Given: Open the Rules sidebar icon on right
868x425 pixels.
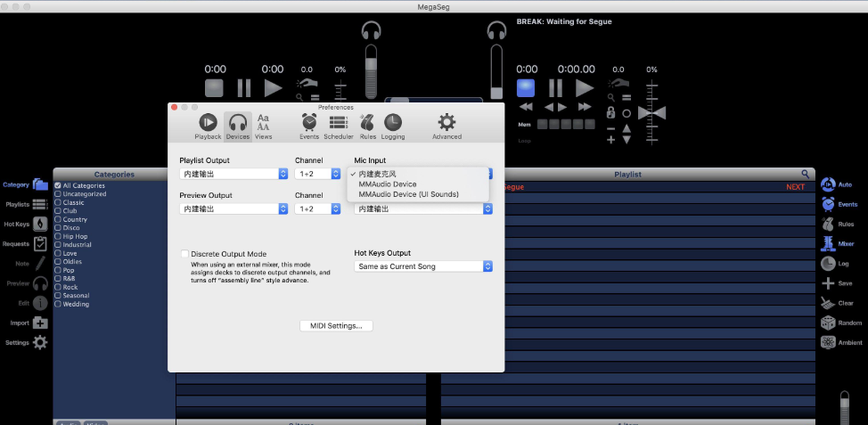Looking at the screenshot, I should [828, 225].
